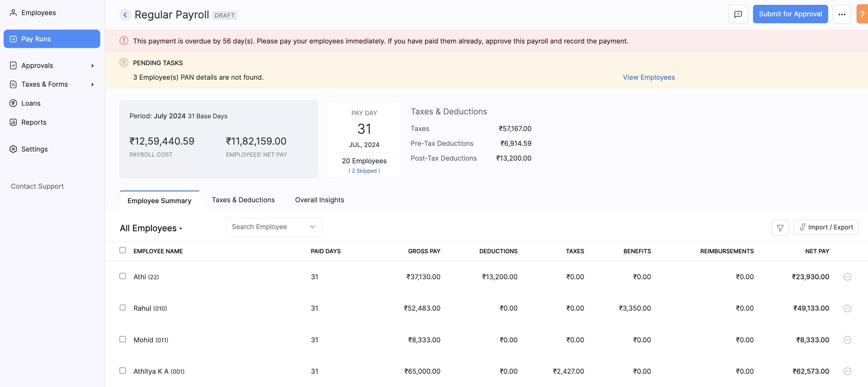Switch to the Taxes & Deductions tab

tap(243, 200)
